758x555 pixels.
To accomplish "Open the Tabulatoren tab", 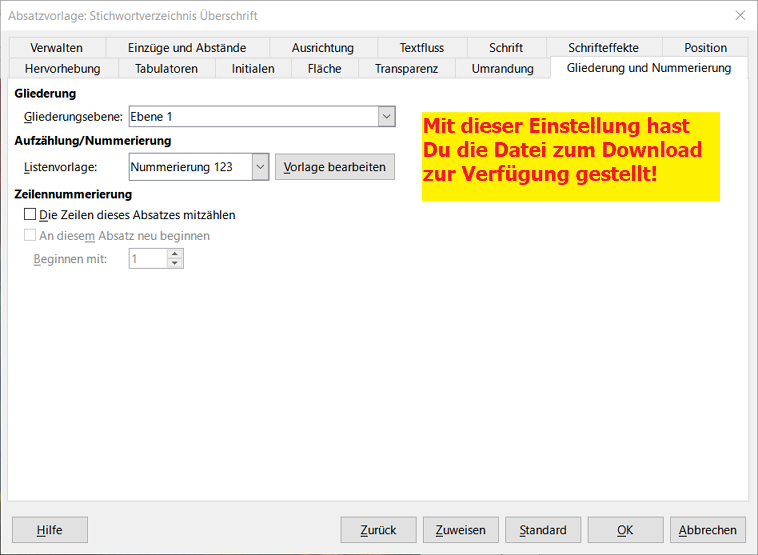I will click(166, 68).
